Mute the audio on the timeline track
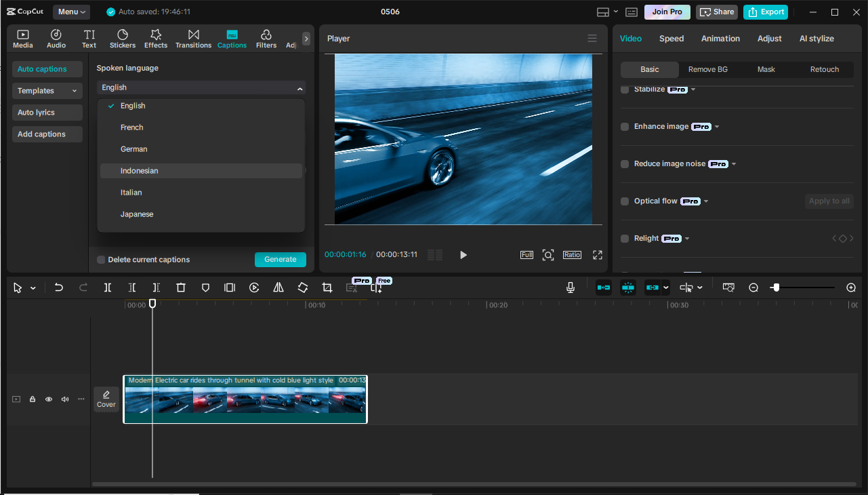Viewport: 868px width, 495px height. click(64, 399)
